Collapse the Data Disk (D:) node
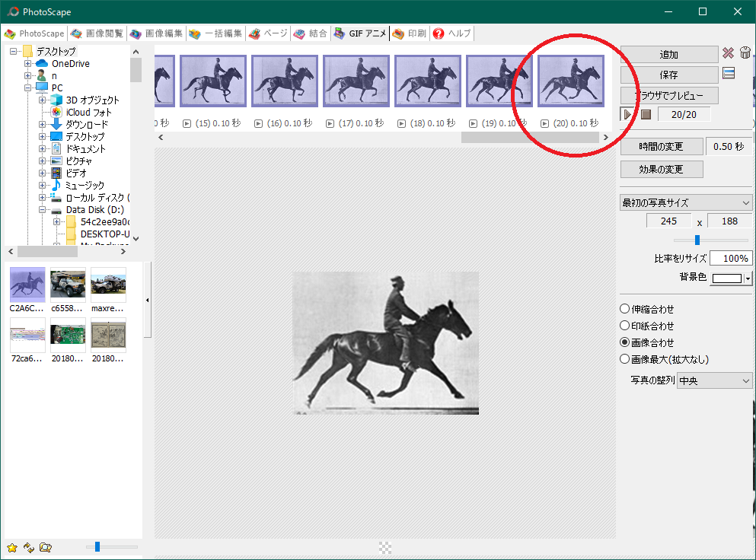The width and height of the screenshot is (756, 560). (x=43, y=210)
